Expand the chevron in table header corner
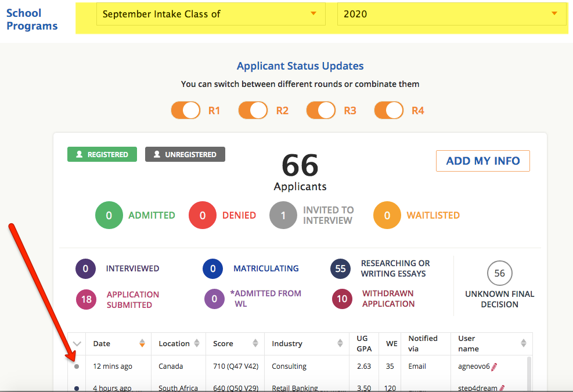This screenshot has width=573, height=392. point(77,344)
